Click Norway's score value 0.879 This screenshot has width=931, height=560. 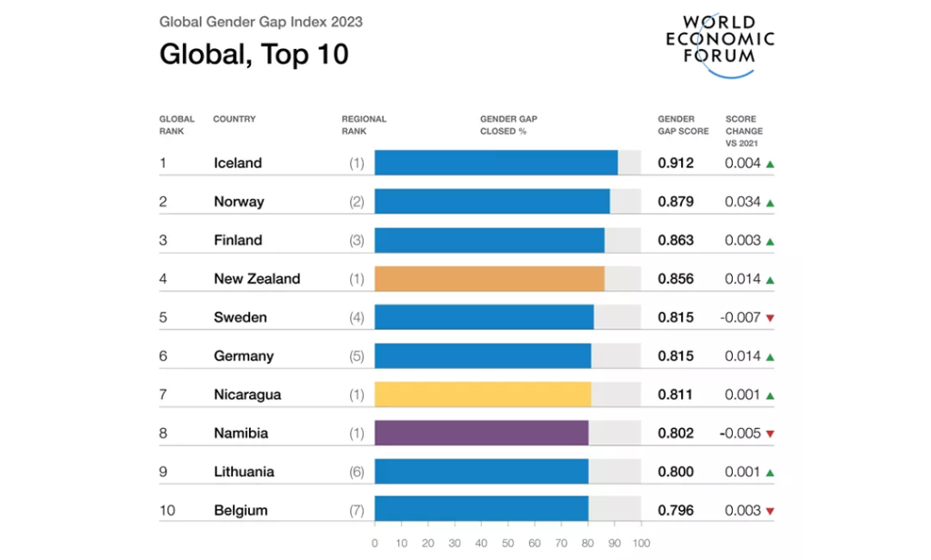[x=676, y=201]
